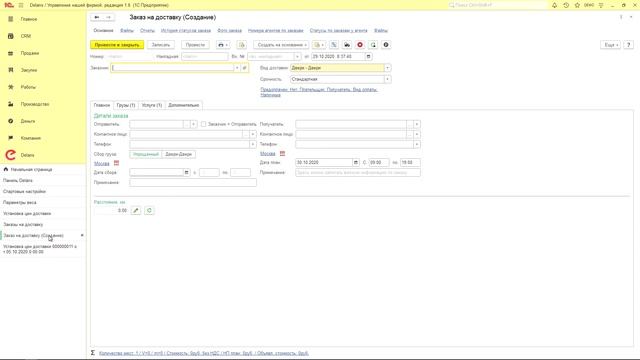Open the notifications bell in title bar

[x=554, y=5]
